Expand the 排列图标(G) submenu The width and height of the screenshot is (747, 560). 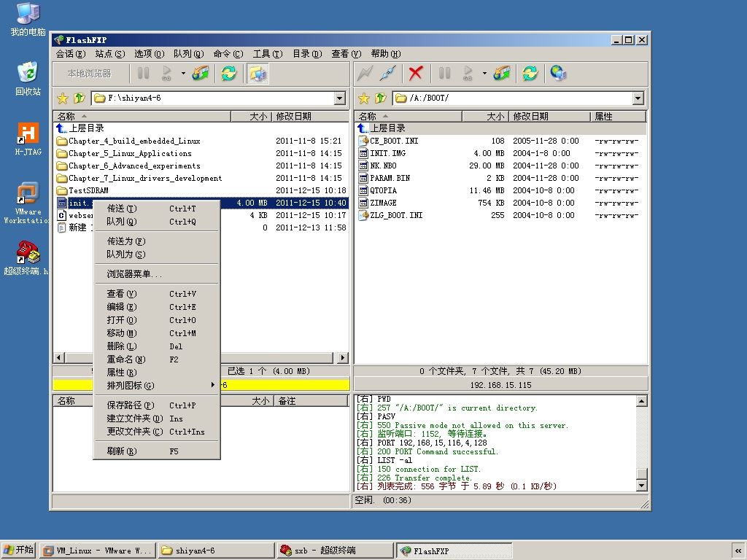[x=157, y=385]
